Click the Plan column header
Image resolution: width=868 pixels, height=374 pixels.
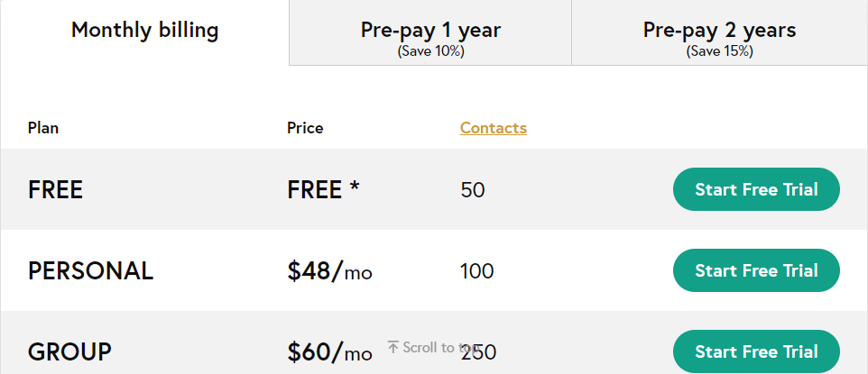click(x=43, y=128)
